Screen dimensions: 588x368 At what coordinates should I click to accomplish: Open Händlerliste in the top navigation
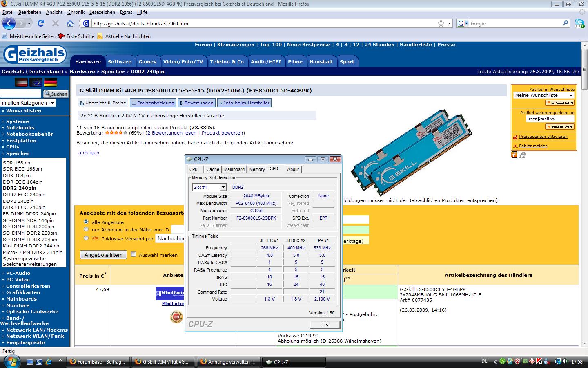(x=416, y=45)
